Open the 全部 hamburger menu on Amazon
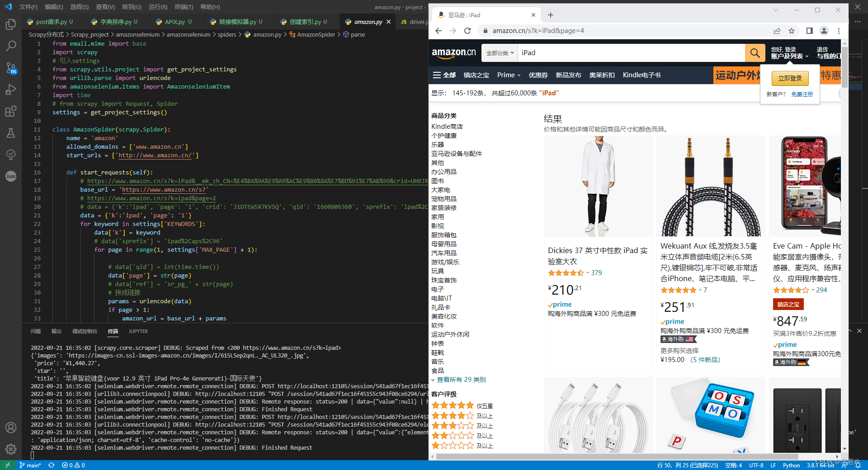Screen dimensions: 868x470 point(444,75)
